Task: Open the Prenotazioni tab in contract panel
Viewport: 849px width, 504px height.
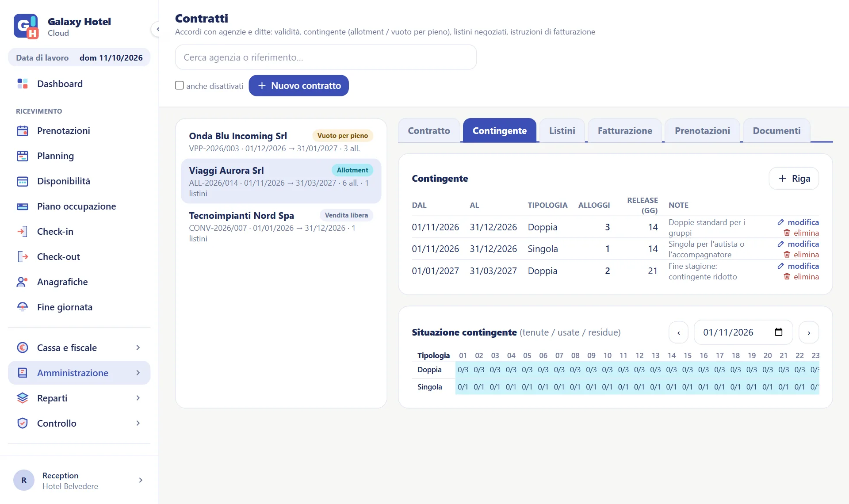Action: point(702,130)
